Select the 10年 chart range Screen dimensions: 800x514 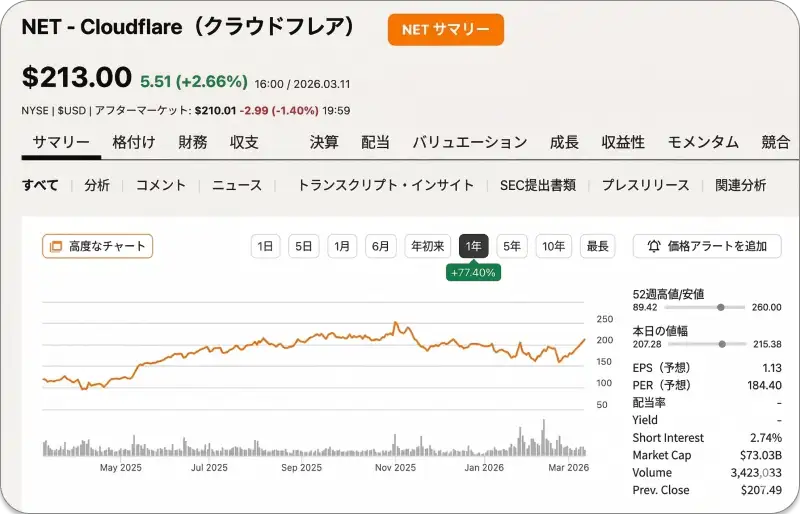click(554, 247)
